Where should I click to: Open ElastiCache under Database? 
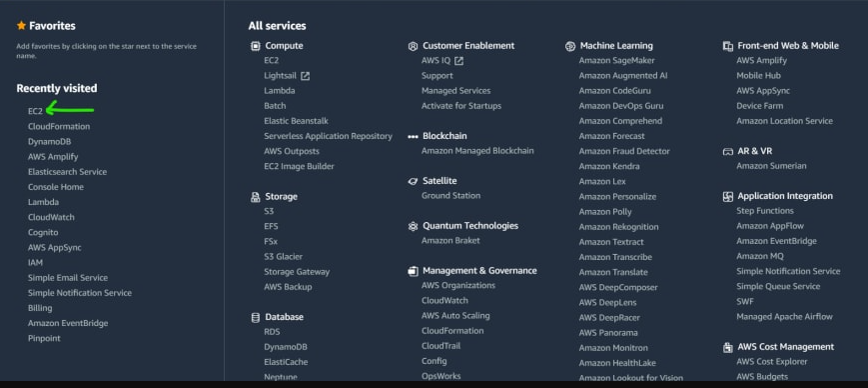point(286,362)
